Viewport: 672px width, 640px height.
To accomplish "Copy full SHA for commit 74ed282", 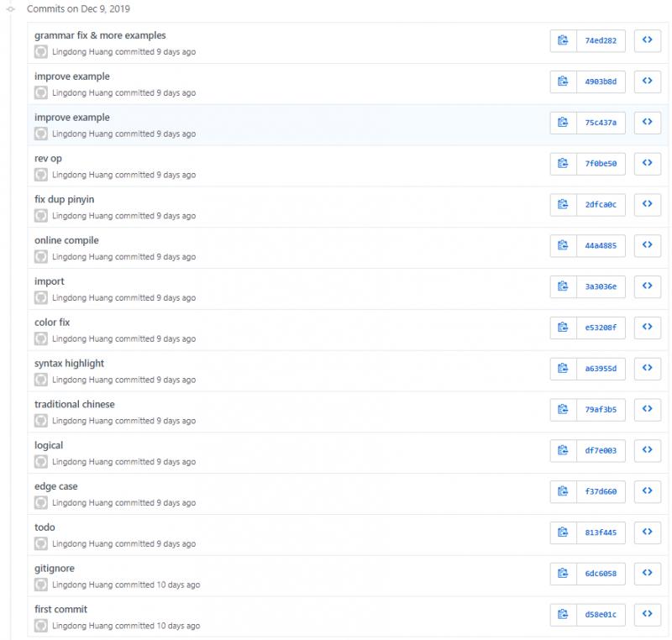I will (563, 40).
